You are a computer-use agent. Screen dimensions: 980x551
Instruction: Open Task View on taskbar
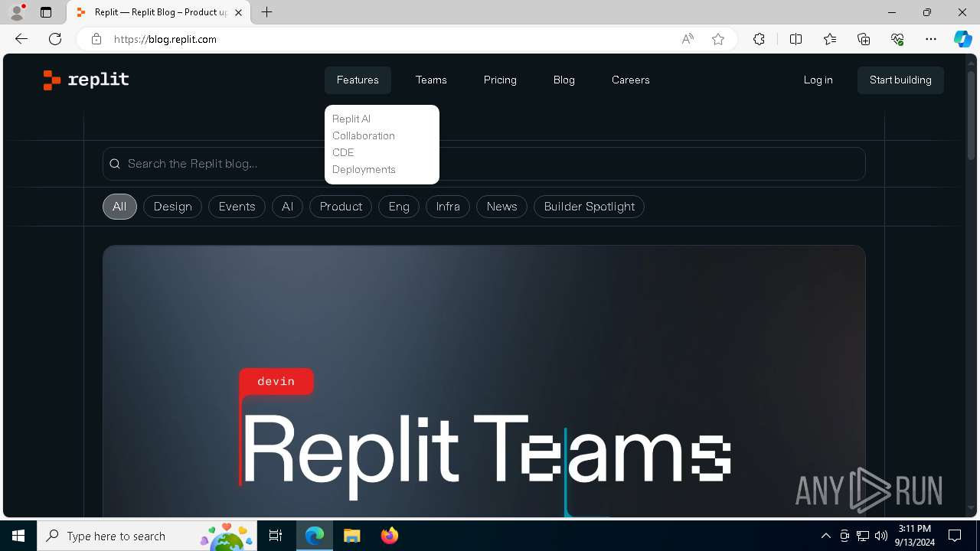(x=276, y=536)
